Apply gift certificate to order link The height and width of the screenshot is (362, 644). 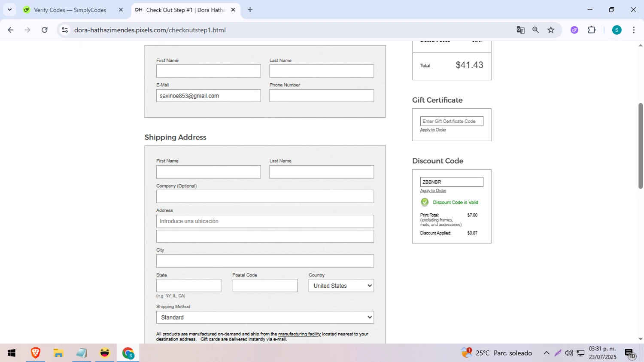click(x=433, y=130)
